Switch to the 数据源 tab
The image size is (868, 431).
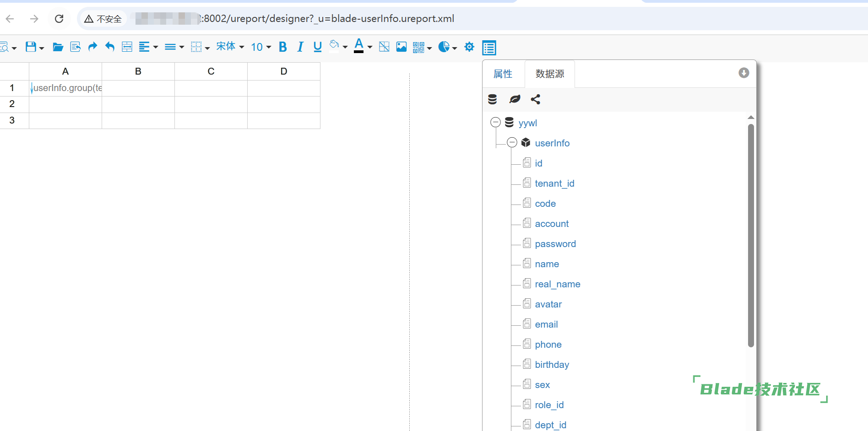(x=550, y=74)
